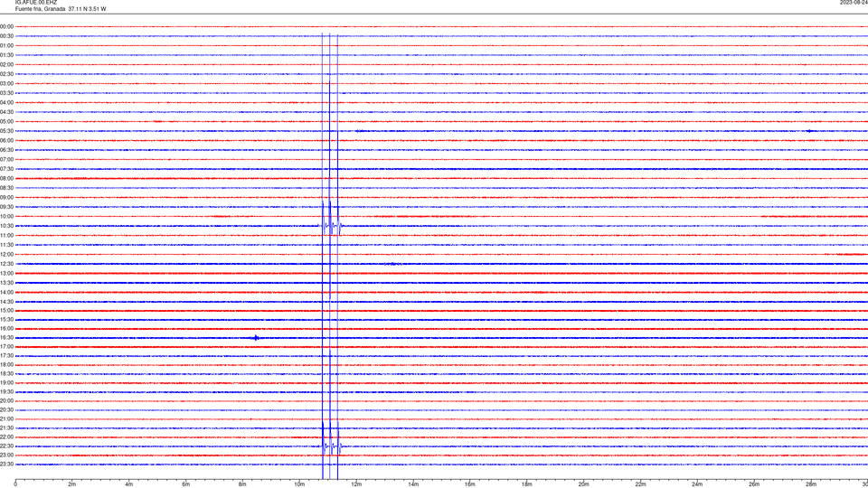The height and width of the screenshot is (488, 868).
Task: Click the 4m tick label on time axis
Action: pos(129,484)
